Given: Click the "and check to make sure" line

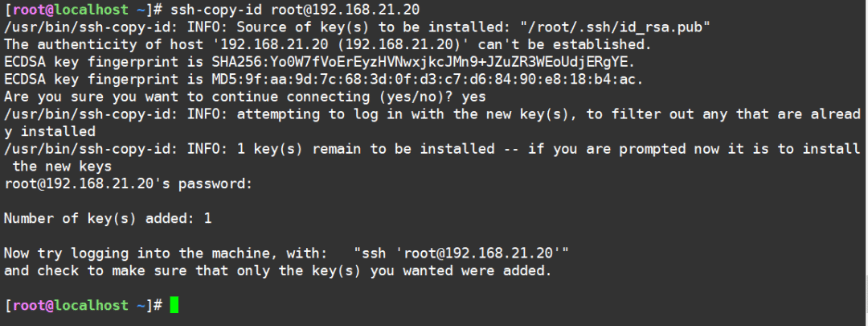Looking at the screenshot, I should pyautogui.click(x=277, y=270).
